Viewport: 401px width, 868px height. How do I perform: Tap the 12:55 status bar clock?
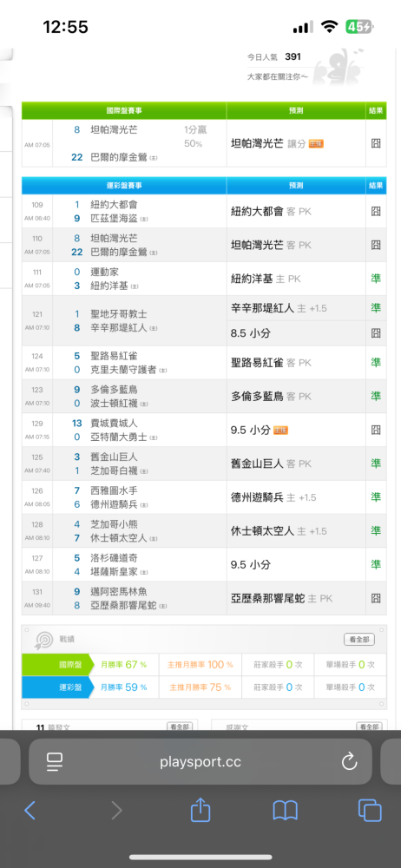point(65,27)
